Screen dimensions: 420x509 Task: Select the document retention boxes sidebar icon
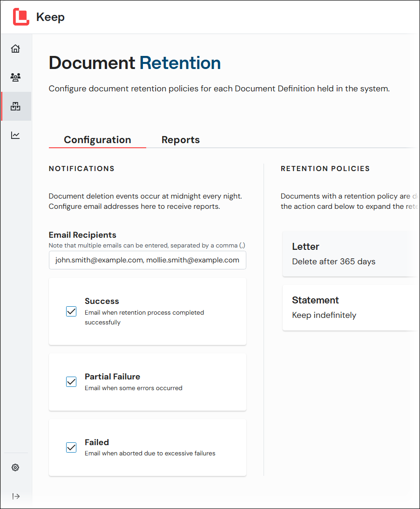pos(15,106)
